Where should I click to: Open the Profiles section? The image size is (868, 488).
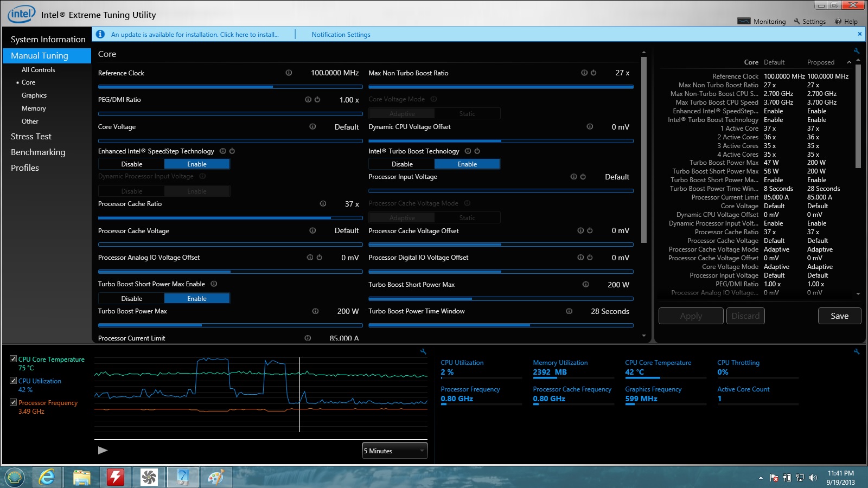click(x=25, y=168)
